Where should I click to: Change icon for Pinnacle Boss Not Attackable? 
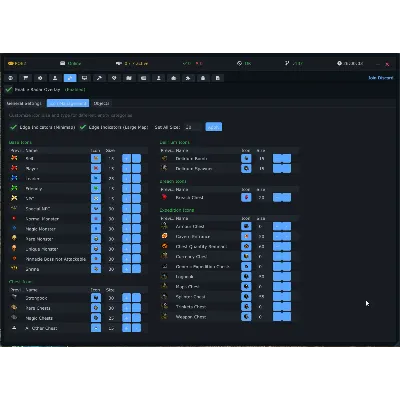pyautogui.click(x=96, y=259)
